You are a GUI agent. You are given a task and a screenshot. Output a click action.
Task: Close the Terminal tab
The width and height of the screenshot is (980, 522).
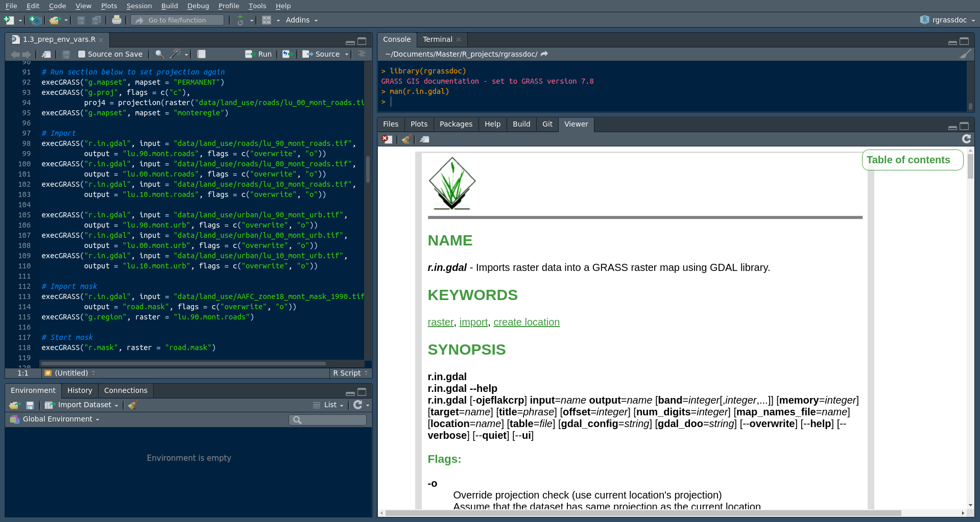tap(459, 40)
